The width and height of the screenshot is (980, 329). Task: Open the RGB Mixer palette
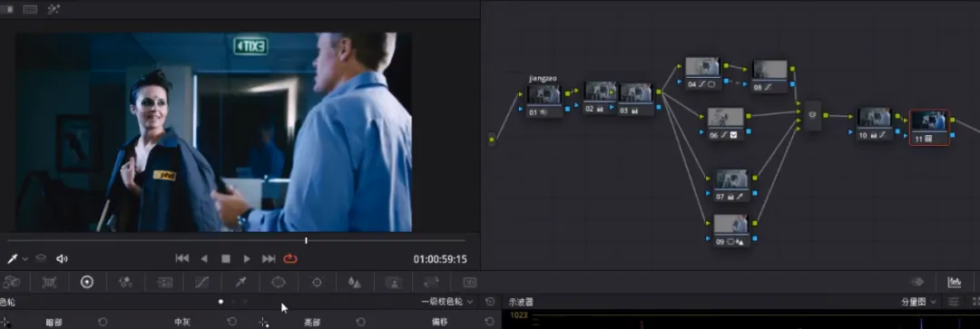(125, 282)
